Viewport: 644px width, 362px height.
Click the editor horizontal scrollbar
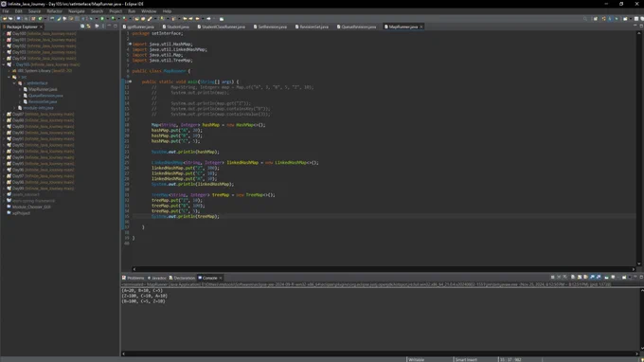click(x=384, y=269)
